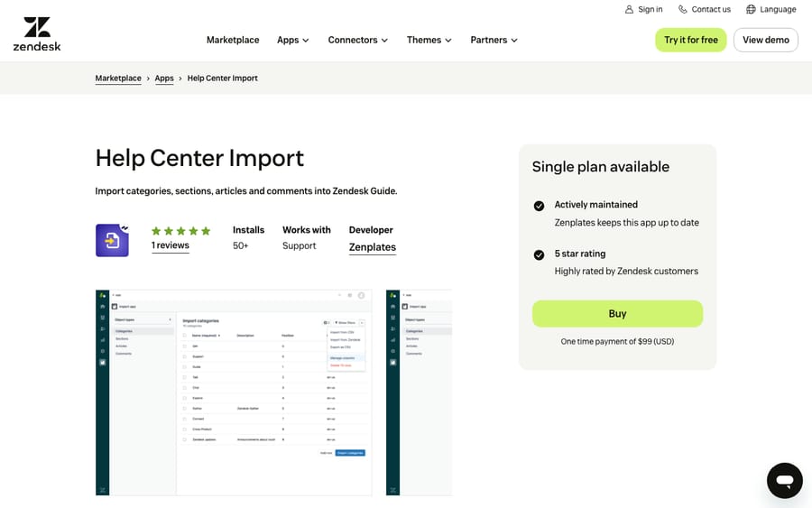Go to Apps breadcrumb link
The height and width of the screenshot is (508, 812).
tap(164, 79)
